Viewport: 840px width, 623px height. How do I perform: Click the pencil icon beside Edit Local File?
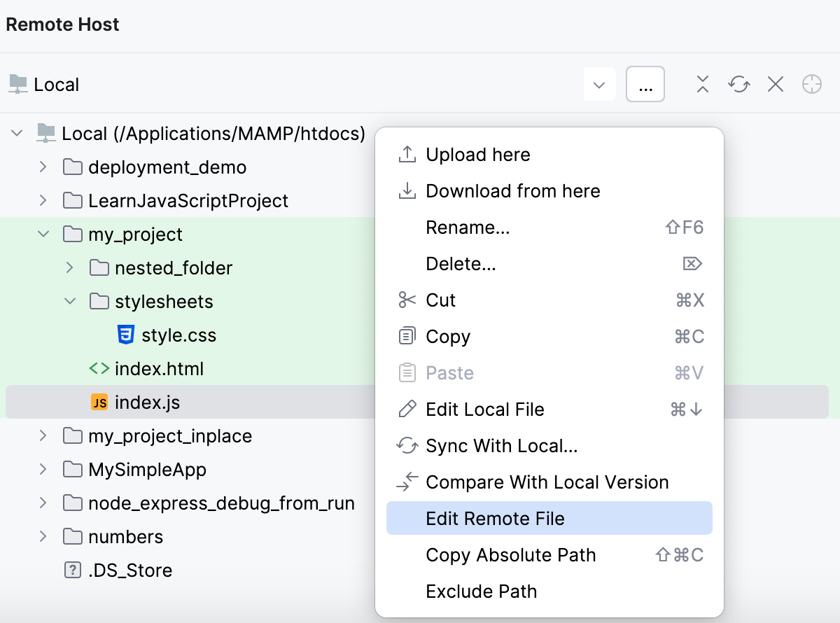click(x=407, y=409)
